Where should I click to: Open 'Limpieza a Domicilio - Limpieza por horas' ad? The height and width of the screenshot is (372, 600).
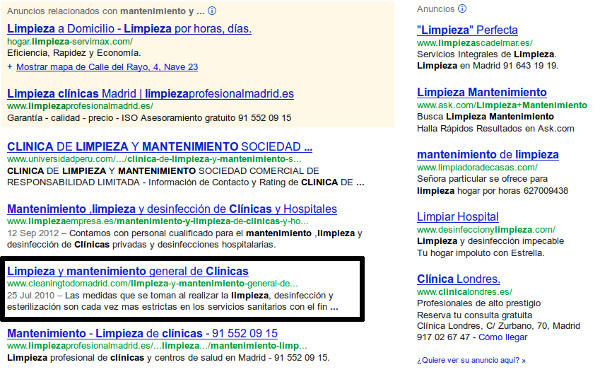pyautogui.click(x=129, y=29)
